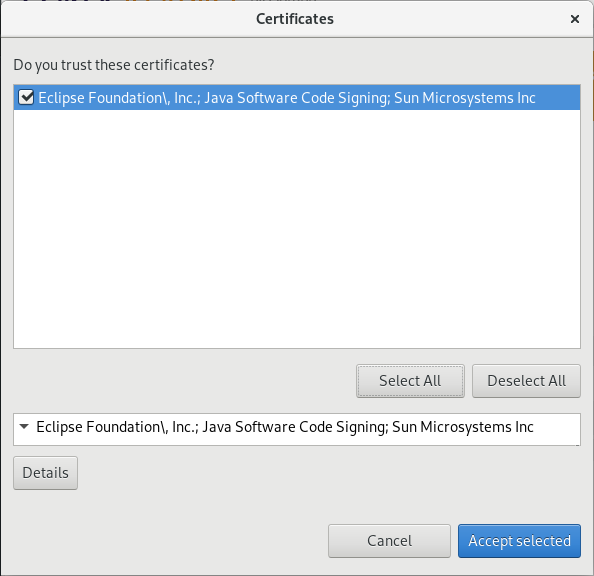Open certificate Details
The image size is (594, 576).
tap(45, 473)
